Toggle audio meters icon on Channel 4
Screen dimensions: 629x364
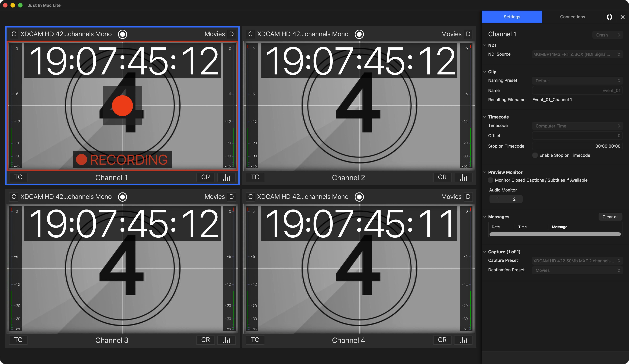click(463, 340)
